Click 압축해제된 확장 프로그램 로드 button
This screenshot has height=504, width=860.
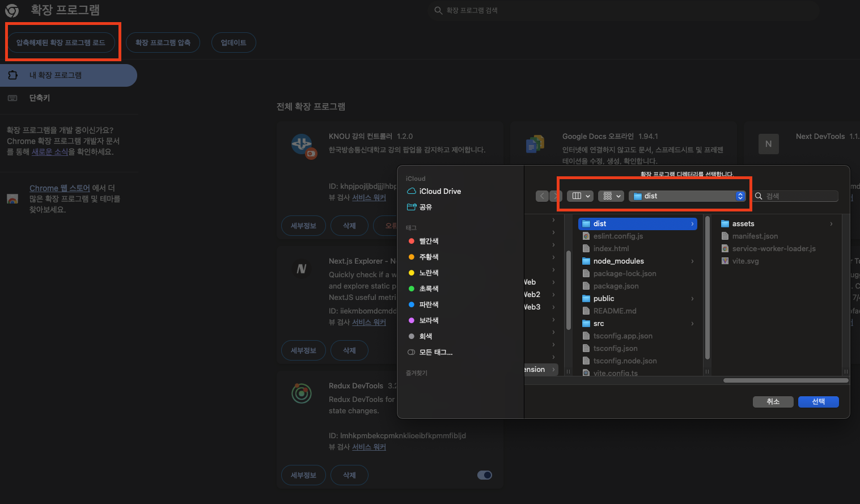point(61,43)
